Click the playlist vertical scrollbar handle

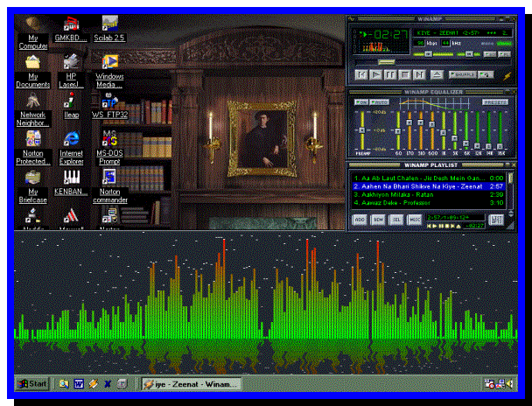click(510, 178)
